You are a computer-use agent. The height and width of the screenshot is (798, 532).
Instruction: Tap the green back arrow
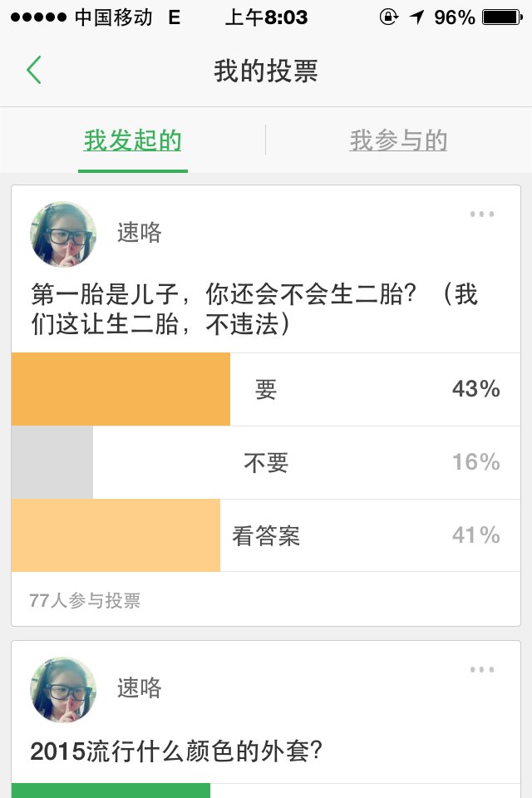tap(33, 71)
